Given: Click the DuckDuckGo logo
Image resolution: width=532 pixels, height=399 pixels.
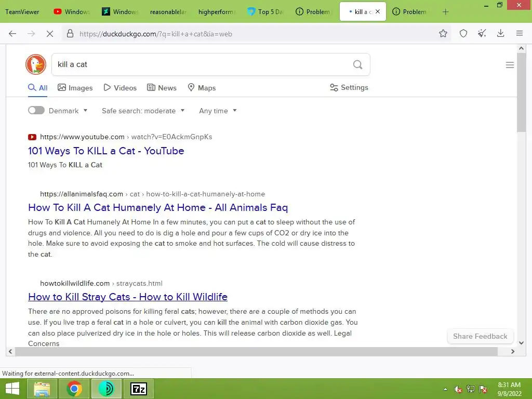Looking at the screenshot, I should tap(36, 64).
